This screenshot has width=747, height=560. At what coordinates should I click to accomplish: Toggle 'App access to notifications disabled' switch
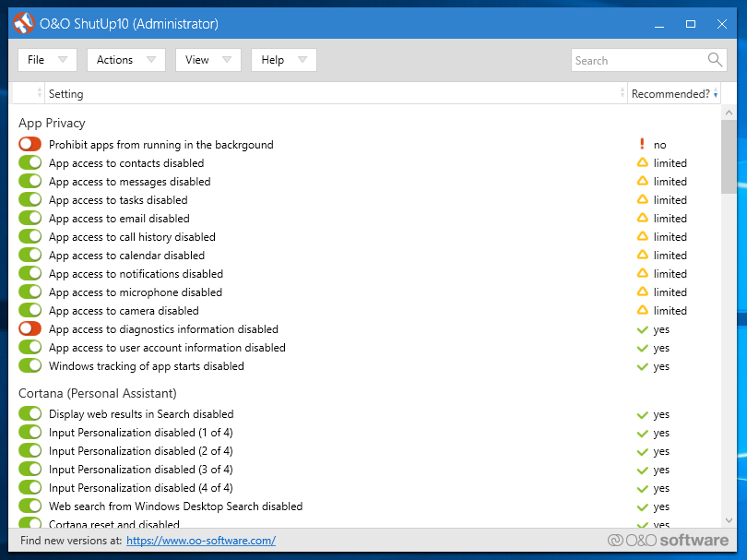(30, 273)
